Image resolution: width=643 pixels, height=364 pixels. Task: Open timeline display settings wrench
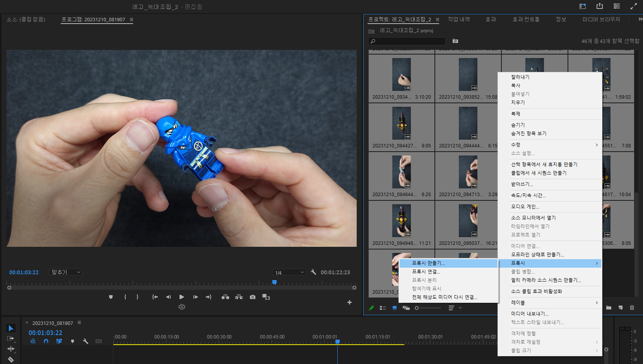click(x=86, y=341)
